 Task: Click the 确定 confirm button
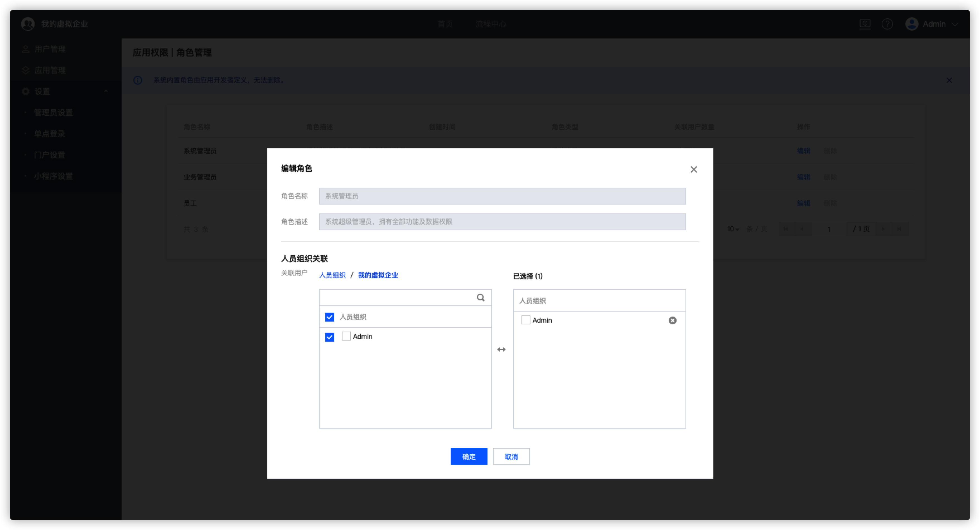coord(469,457)
